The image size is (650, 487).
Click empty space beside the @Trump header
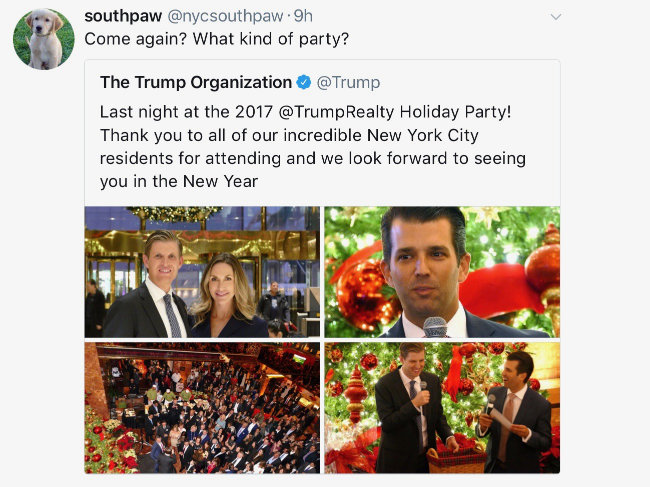pyautogui.click(x=468, y=82)
